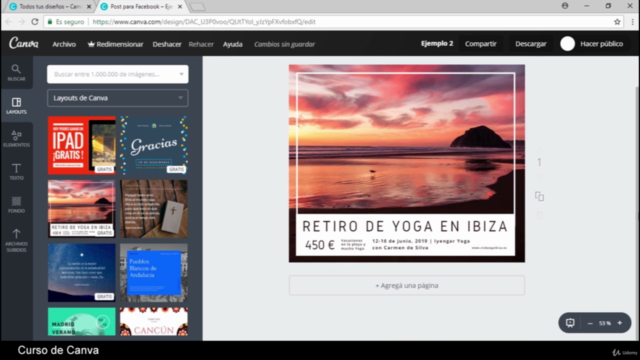Click the Chrome profile icon in title bar

click(x=565, y=6)
